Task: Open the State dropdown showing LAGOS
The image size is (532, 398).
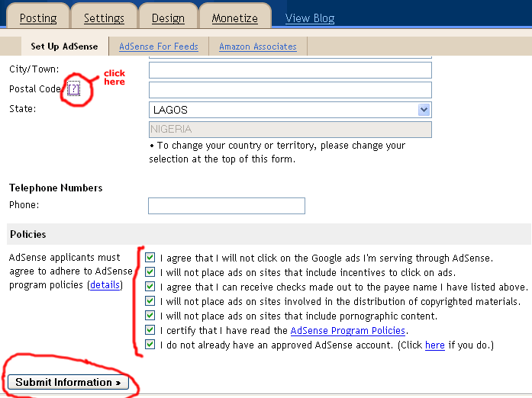Action: pyautogui.click(x=290, y=110)
